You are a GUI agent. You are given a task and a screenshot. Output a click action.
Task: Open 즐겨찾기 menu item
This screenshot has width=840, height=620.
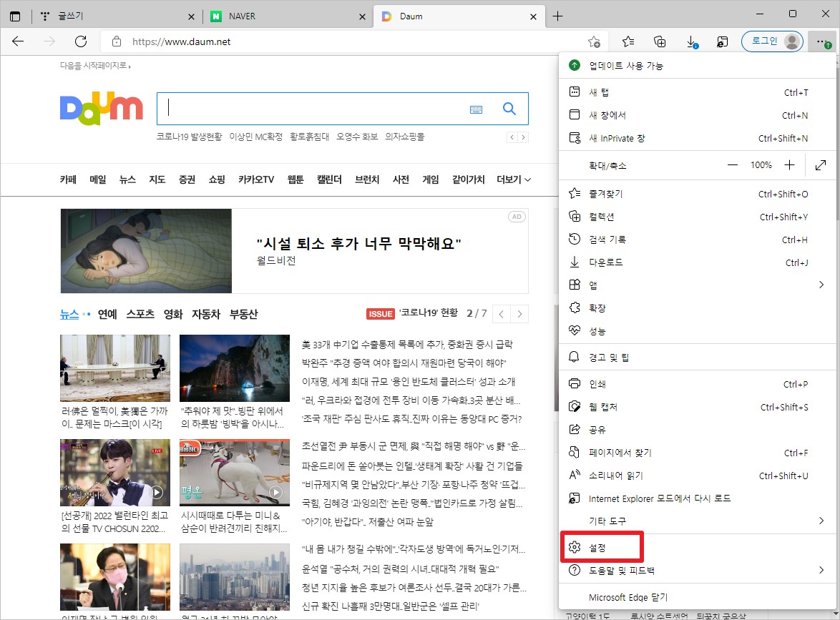pyautogui.click(x=697, y=194)
